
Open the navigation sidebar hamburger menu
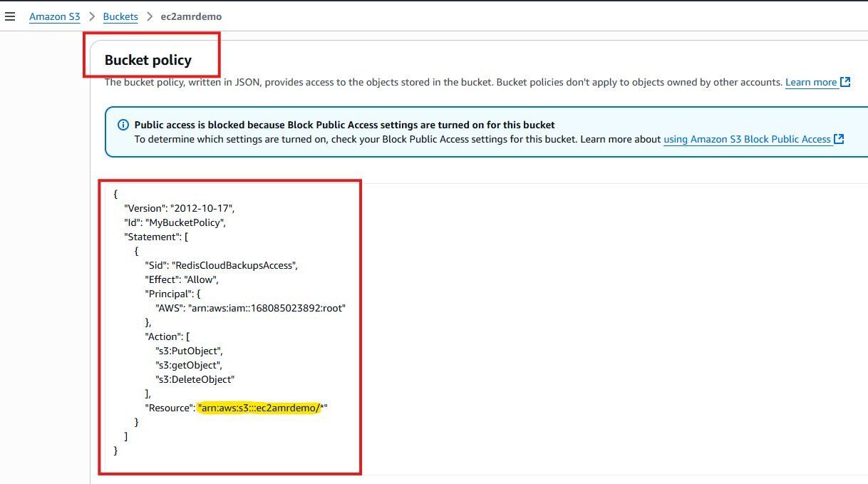click(x=10, y=16)
